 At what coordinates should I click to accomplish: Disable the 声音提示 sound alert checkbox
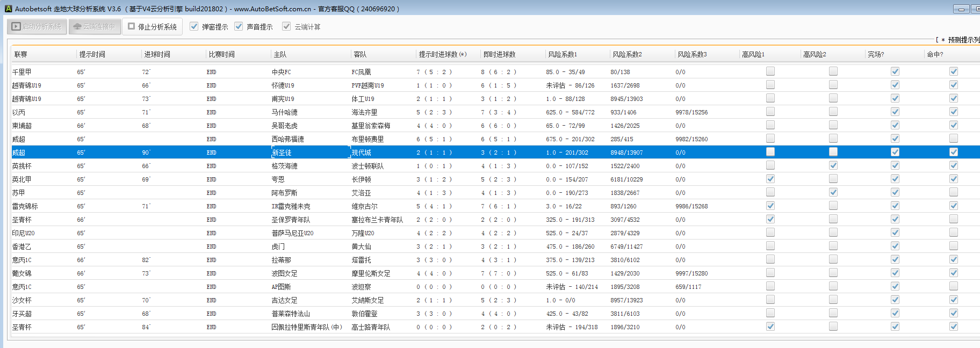[x=239, y=26]
